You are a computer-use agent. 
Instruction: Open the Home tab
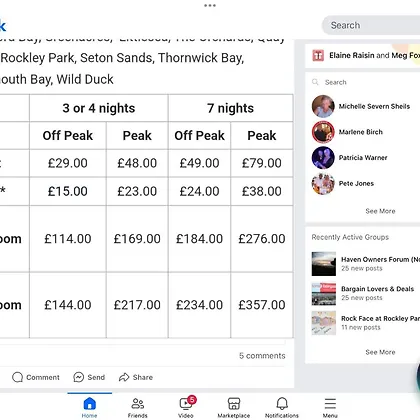(x=89, y=406)
